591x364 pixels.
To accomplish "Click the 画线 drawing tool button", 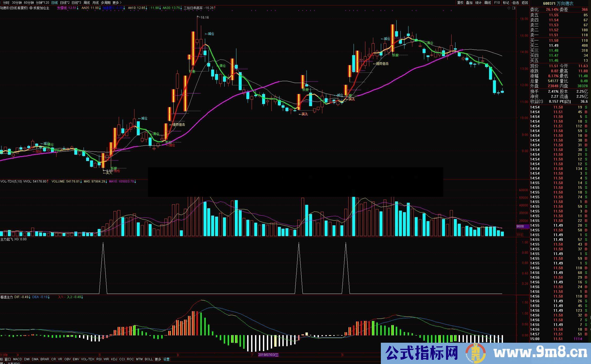I will (488, 3).
